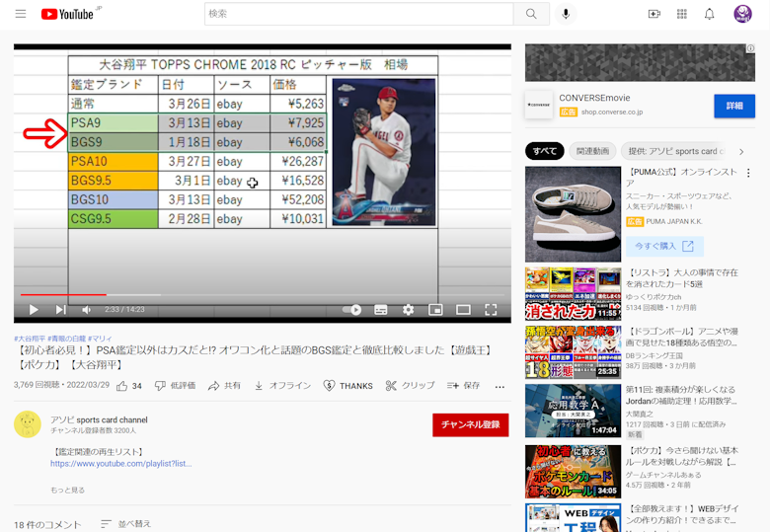Image resolution: width=770 pixels, height=532 pixels.
Task: Select the すべて filter chip
Action: pyautogui.click(x=545, y=151)
